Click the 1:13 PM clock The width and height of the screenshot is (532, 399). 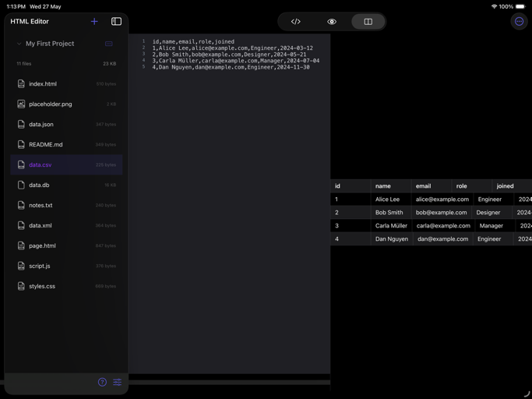coord(16,6)
